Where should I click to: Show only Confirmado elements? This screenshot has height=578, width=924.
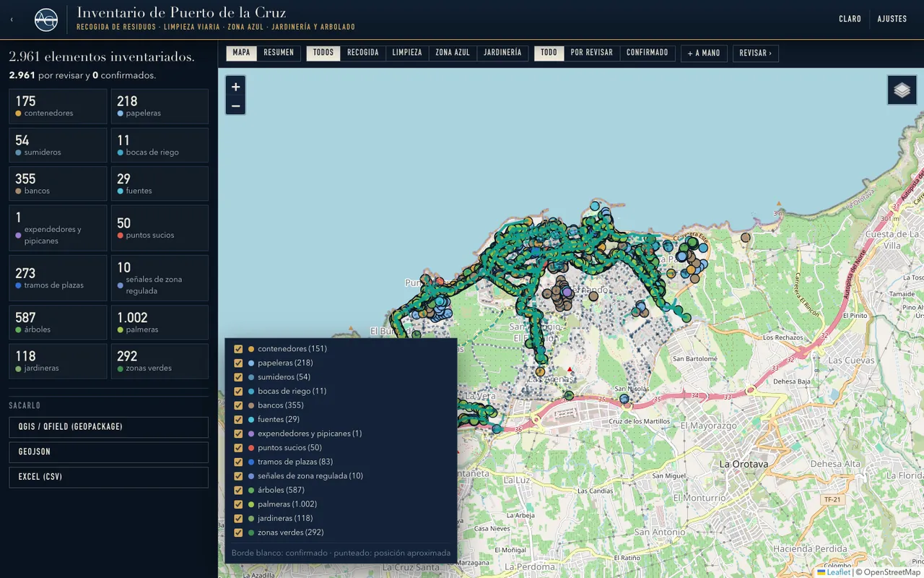[648, 53]
